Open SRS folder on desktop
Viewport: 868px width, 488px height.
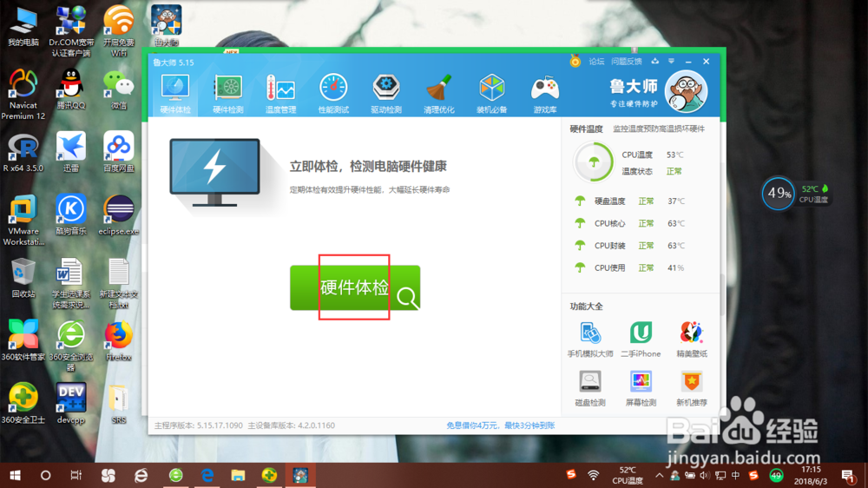click(x=118, y=405)
